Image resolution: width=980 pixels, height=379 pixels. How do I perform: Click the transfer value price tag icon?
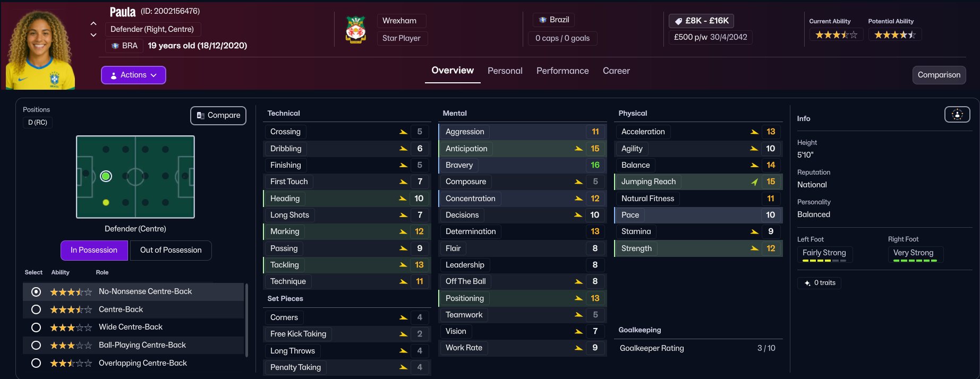[678, 21]
